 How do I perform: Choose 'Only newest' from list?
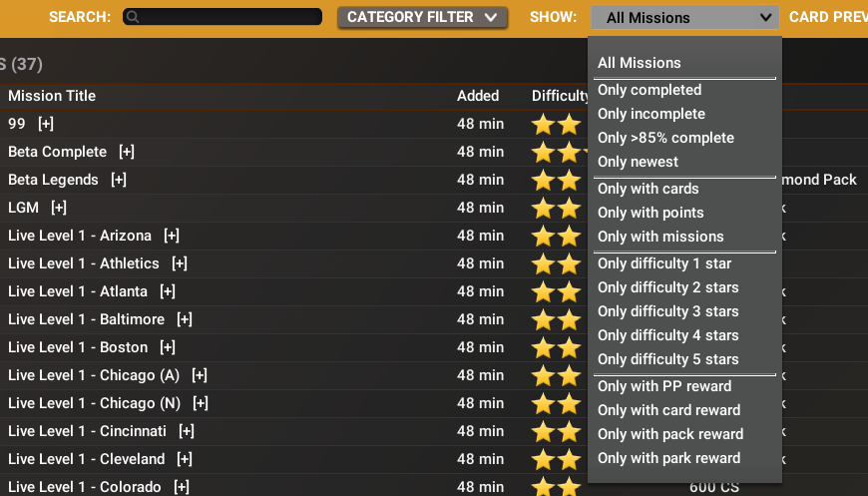coord(638,162)
